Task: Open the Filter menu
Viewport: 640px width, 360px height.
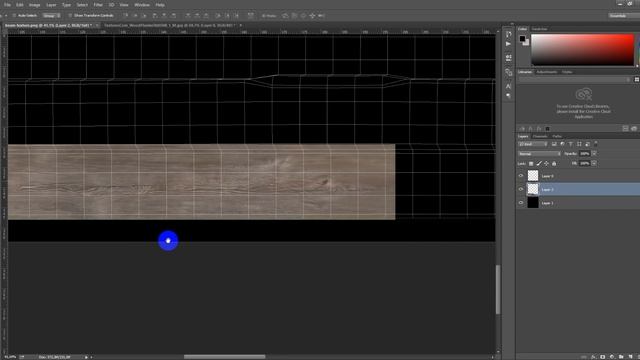Action: [98, 5]
